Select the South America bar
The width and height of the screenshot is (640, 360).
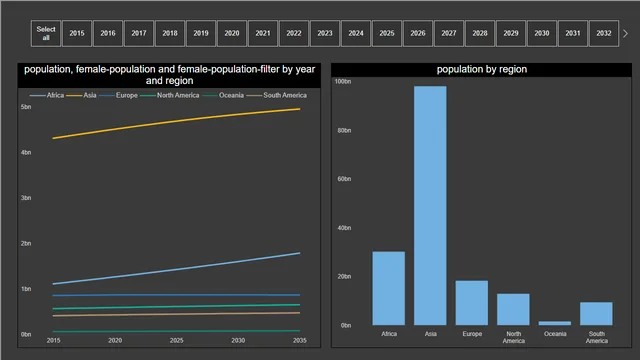point(596,314)
